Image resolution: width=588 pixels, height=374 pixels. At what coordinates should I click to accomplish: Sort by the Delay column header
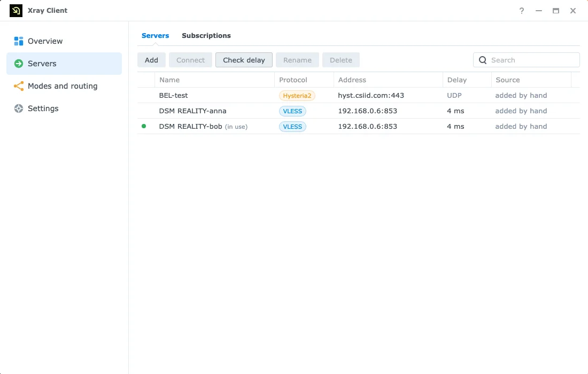[467, 80]
